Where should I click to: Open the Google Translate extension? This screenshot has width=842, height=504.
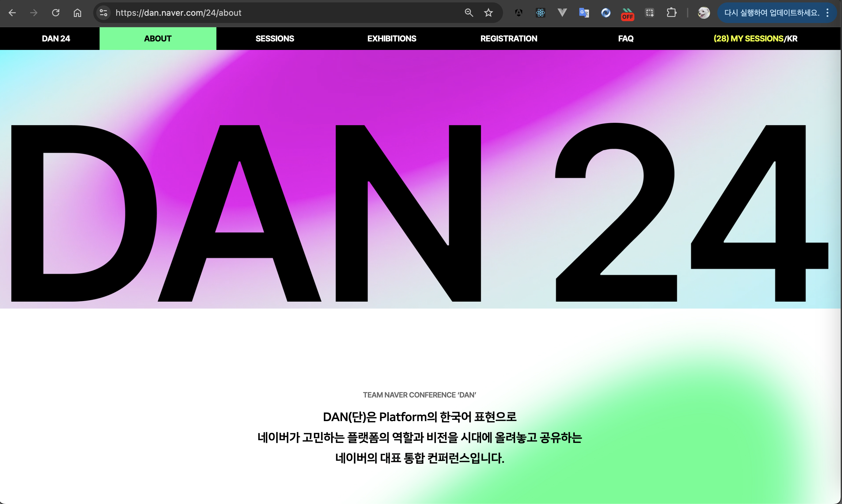coord(584,13)
